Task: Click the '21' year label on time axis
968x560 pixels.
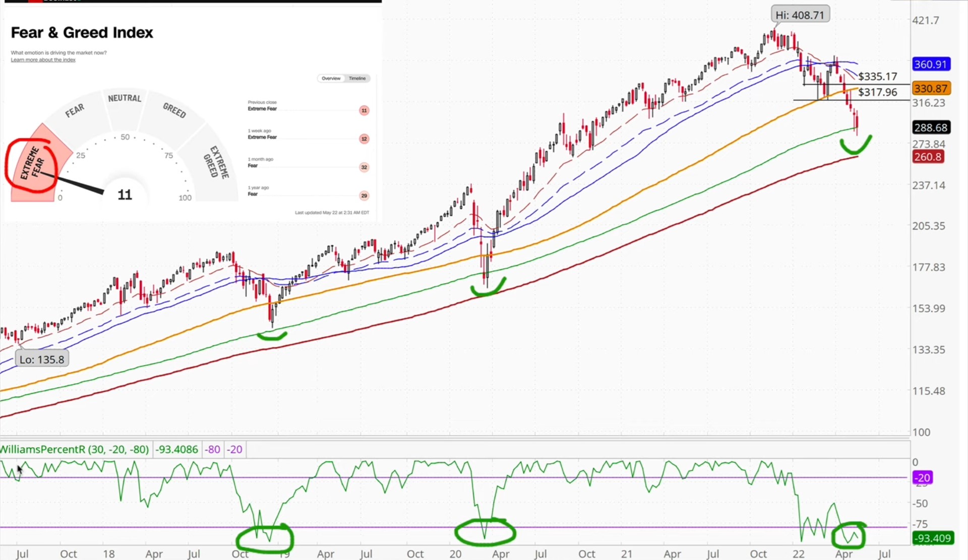Action: point(627,554)
